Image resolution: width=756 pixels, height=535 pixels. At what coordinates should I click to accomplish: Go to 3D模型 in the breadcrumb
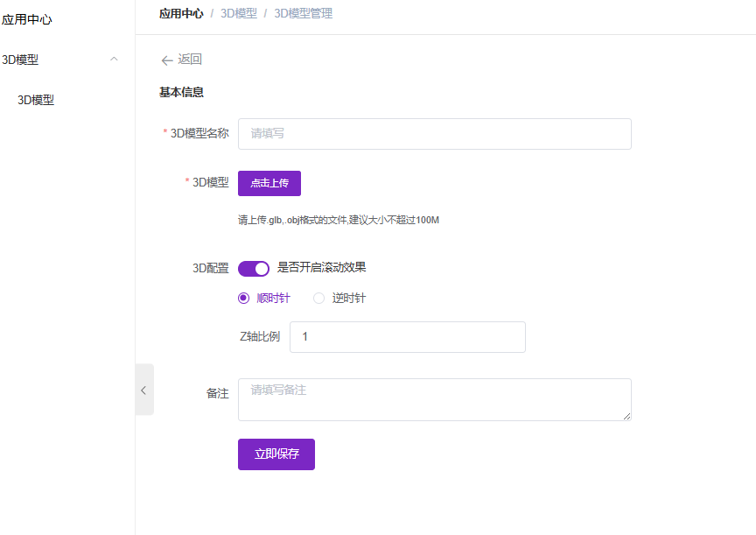click(x=239, y=13)
